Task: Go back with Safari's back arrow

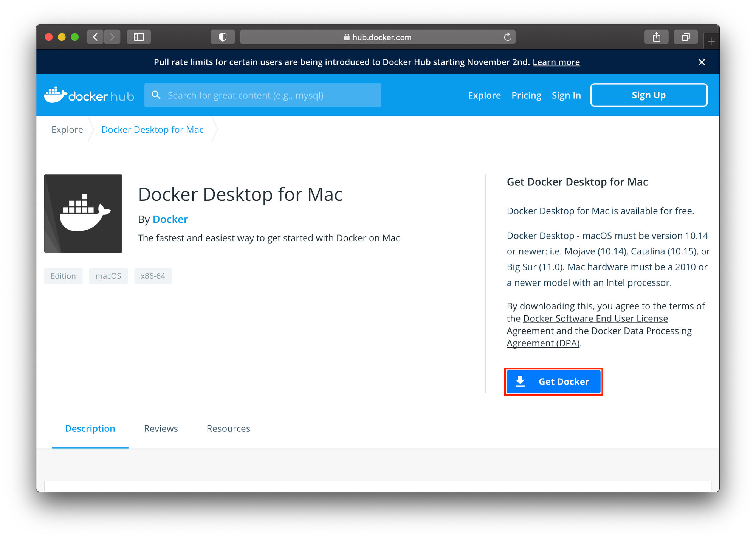Action: pos(95,37)
